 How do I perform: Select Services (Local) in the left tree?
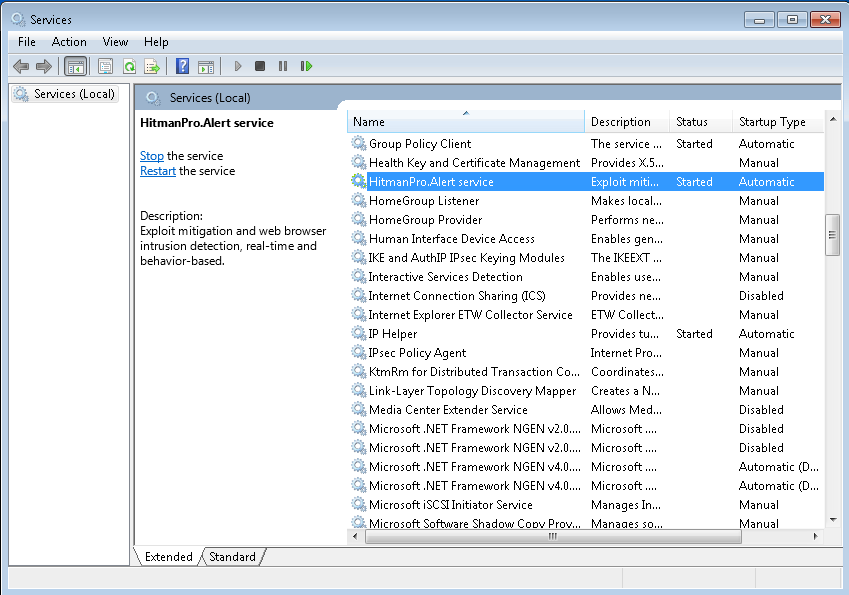pos(73,94)
